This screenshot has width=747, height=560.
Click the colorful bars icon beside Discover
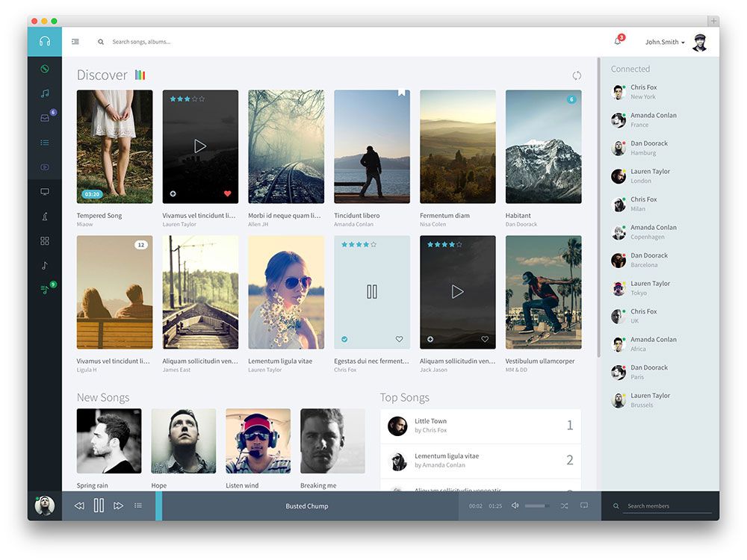(140, 75)
